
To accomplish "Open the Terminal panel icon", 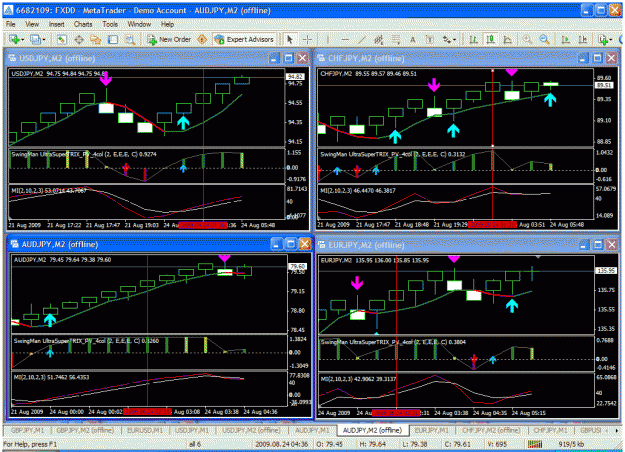I will (x=113, y=39).
